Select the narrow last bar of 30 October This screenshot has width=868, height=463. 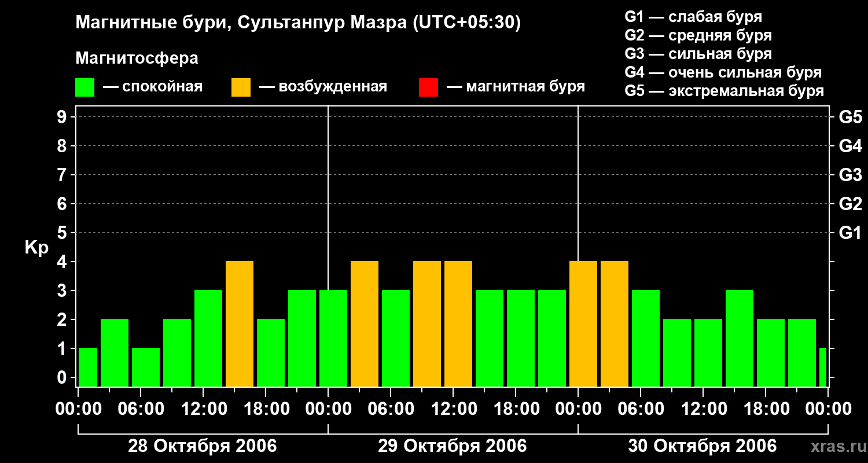coord(823,367)
